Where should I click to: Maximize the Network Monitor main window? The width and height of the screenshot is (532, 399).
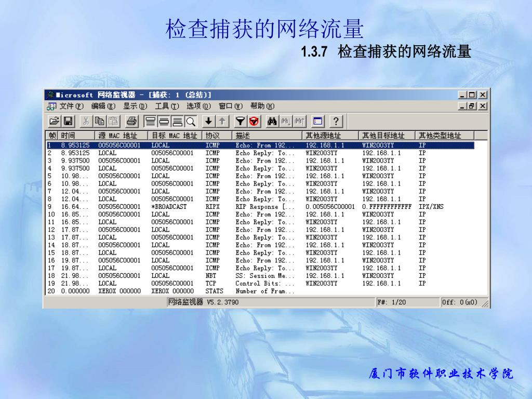pos(472,95)
